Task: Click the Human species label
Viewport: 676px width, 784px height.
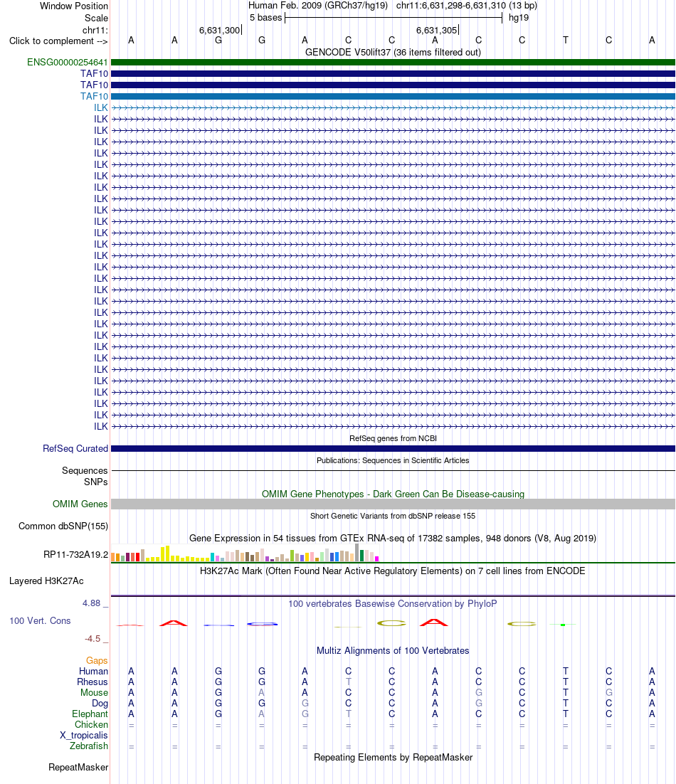Action: pyautogui.click(x=93, y=671)
